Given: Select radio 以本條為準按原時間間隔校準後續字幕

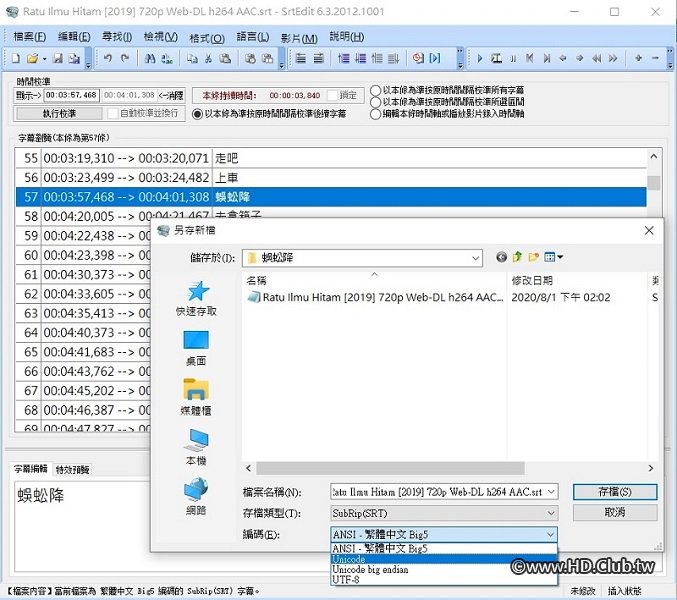Looking at the screenshot, I should click(x=197, y=114).
